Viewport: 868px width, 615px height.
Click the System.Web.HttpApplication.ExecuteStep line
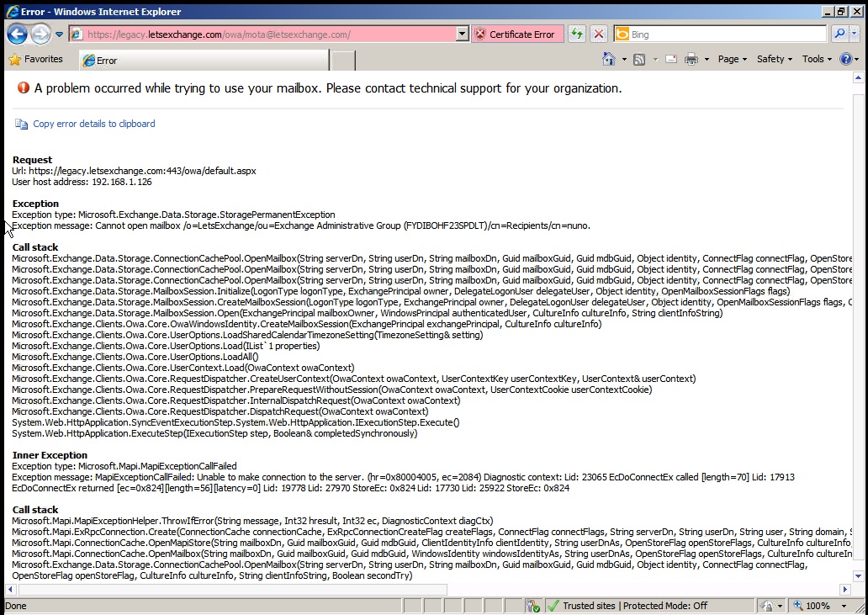click(214, 433)
